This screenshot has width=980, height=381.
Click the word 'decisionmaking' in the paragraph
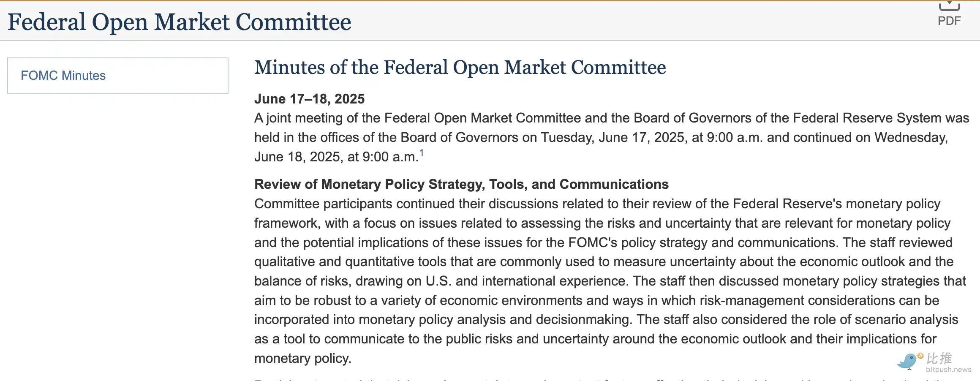click(584, 320)
